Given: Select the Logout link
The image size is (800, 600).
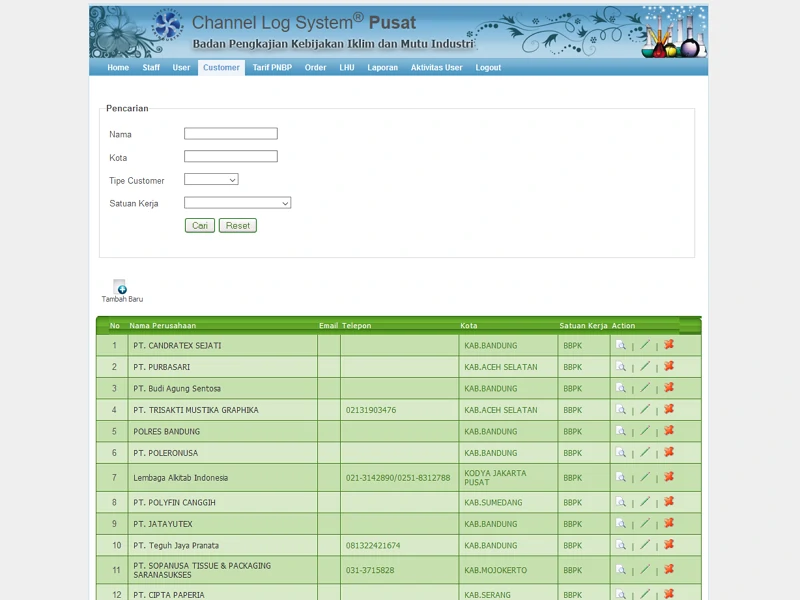Looking at the screenshot, I should (x=487, y=68).
